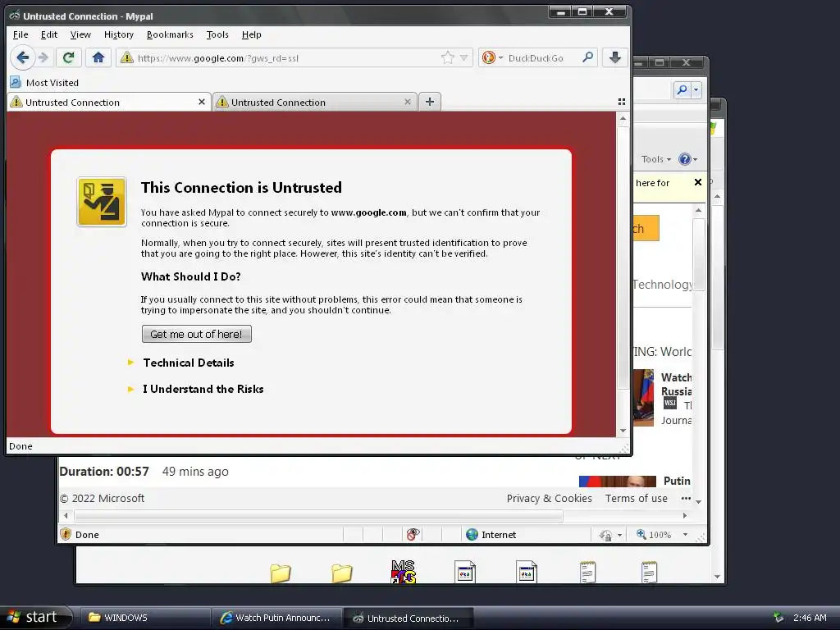Click the IE privacy report eye icon
The height and width of the screenshot is (630, 840).
(413, 534)
